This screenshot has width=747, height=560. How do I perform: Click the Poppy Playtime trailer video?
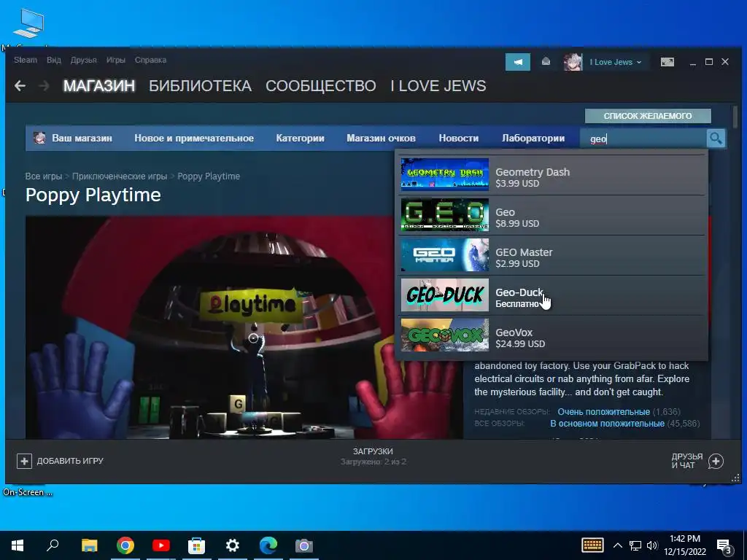(244, 327)
